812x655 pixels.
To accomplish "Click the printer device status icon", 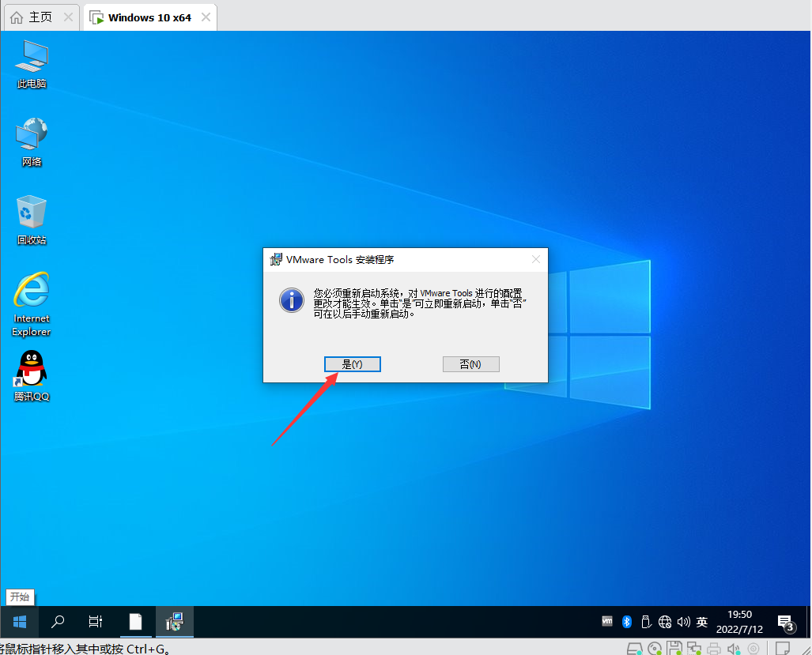I will (x=714, y=648).
